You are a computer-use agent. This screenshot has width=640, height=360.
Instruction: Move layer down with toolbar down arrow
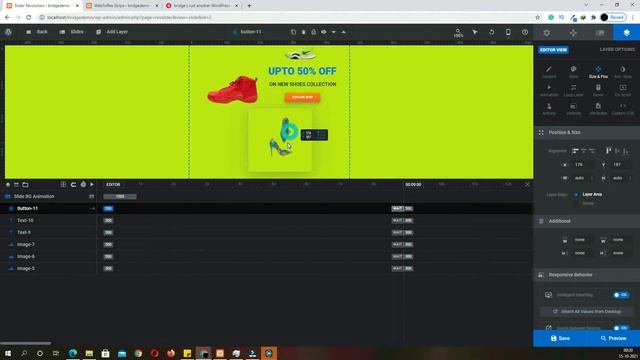tap(333, 32)
